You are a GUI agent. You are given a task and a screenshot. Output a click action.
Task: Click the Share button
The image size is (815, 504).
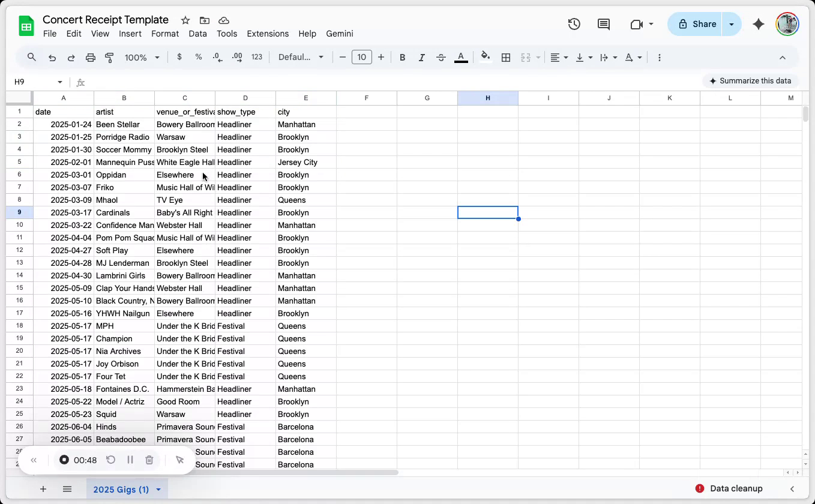pos(697,24)
